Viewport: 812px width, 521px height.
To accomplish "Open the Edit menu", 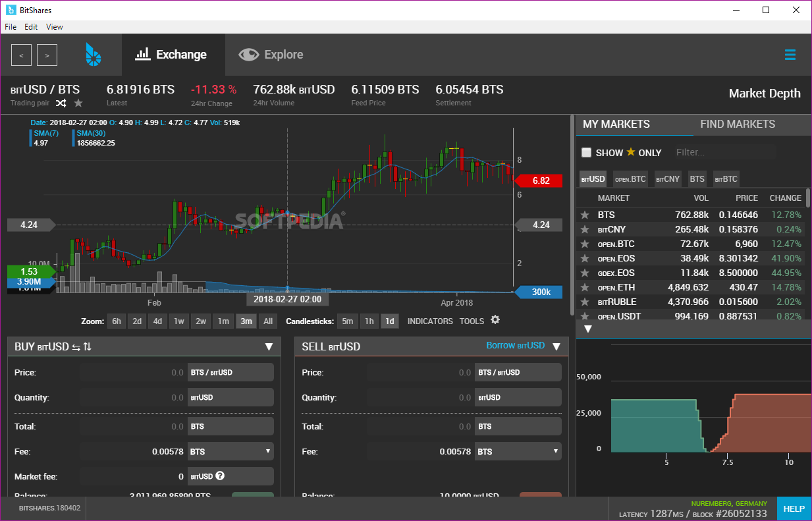I will pyautogui.click(x=31, y=27).
